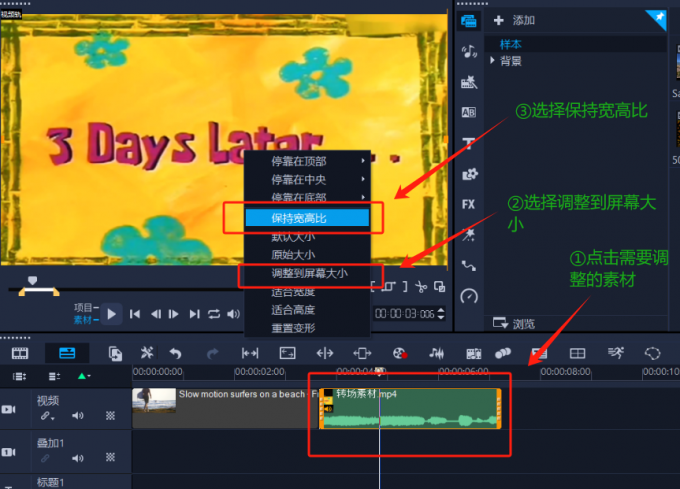Select the 转场素材.mp4 clip on timeline
The image size is (680, 489).
(410, 408)
